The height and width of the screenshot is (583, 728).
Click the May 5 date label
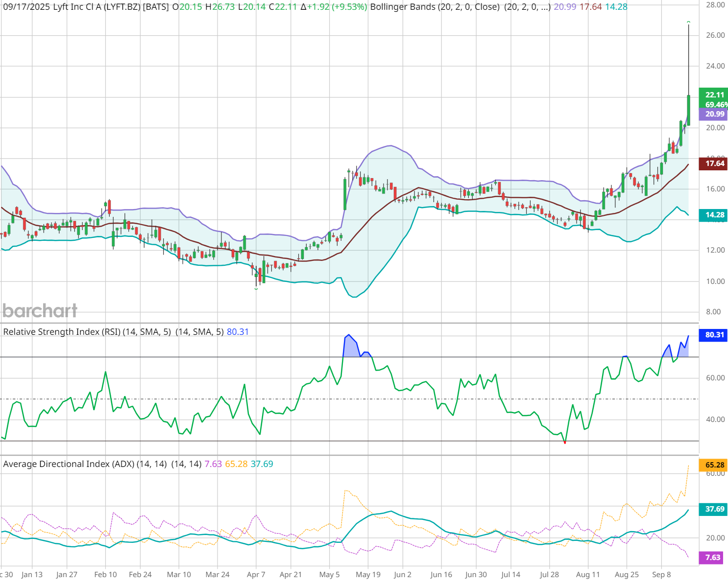(329, 575)
